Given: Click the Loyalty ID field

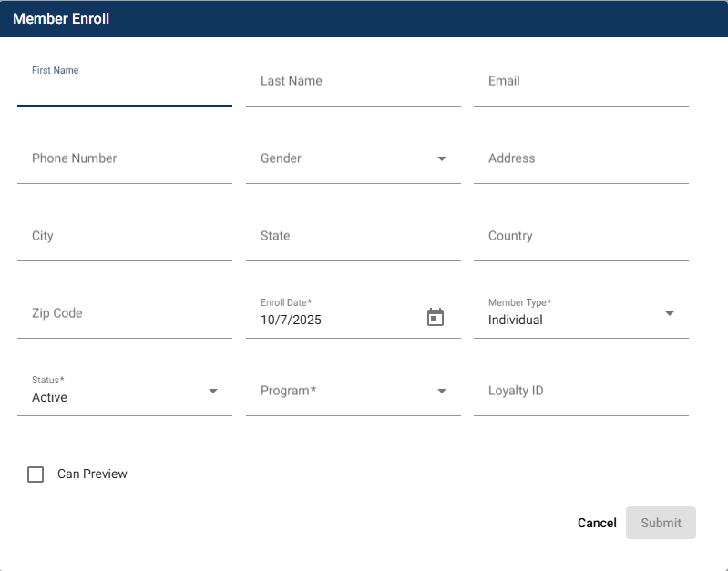Looking at the screenshot, I should tap(580, 392).
